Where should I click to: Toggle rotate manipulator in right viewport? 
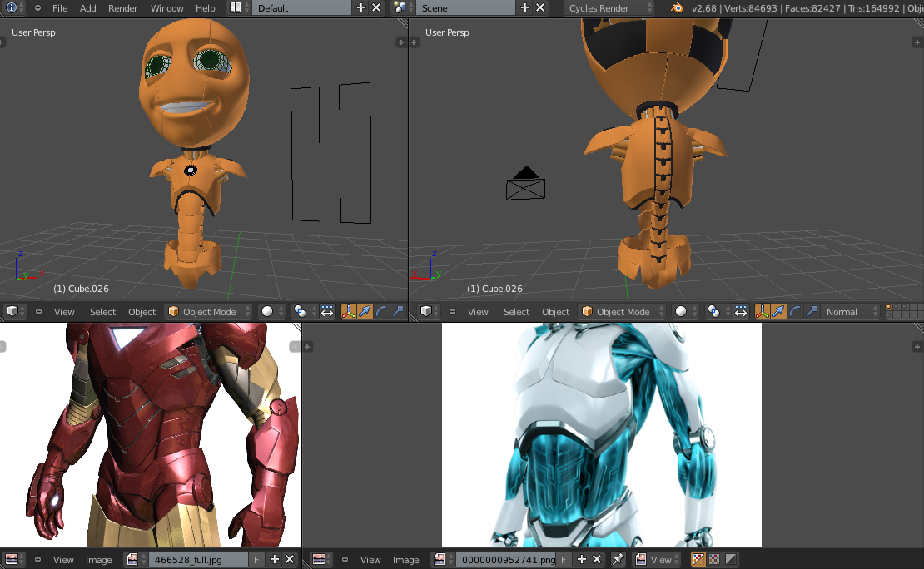point(795,312)
